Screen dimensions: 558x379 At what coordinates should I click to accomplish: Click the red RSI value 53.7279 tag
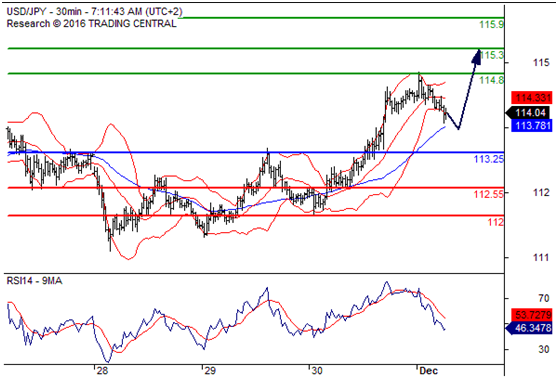(531, 315)
